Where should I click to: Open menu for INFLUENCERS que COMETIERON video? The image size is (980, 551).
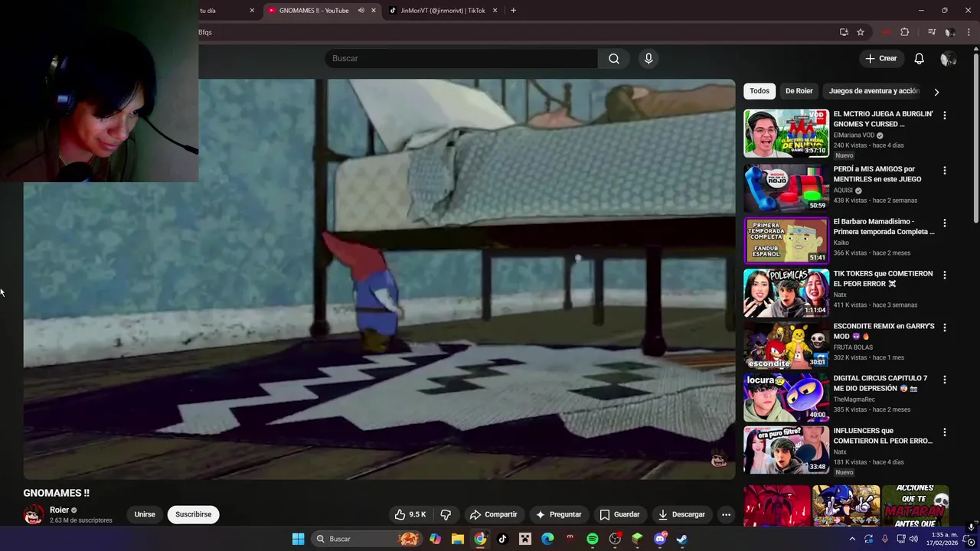944,432
